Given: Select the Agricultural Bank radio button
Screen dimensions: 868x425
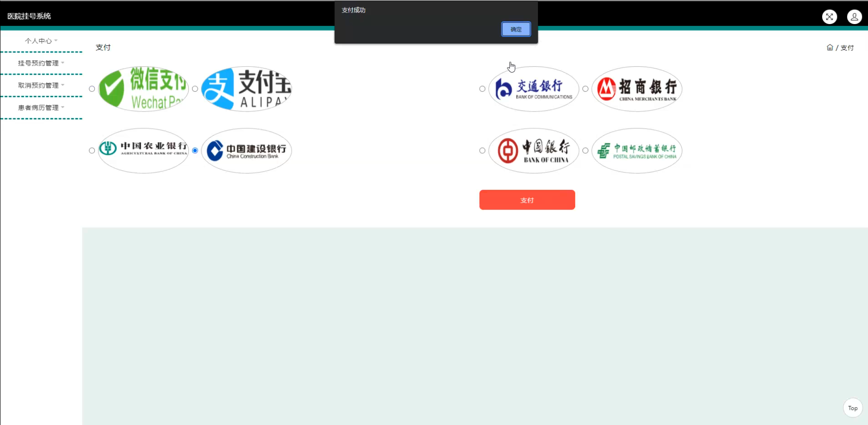Looking at the screenshot, I should [92, 150].
